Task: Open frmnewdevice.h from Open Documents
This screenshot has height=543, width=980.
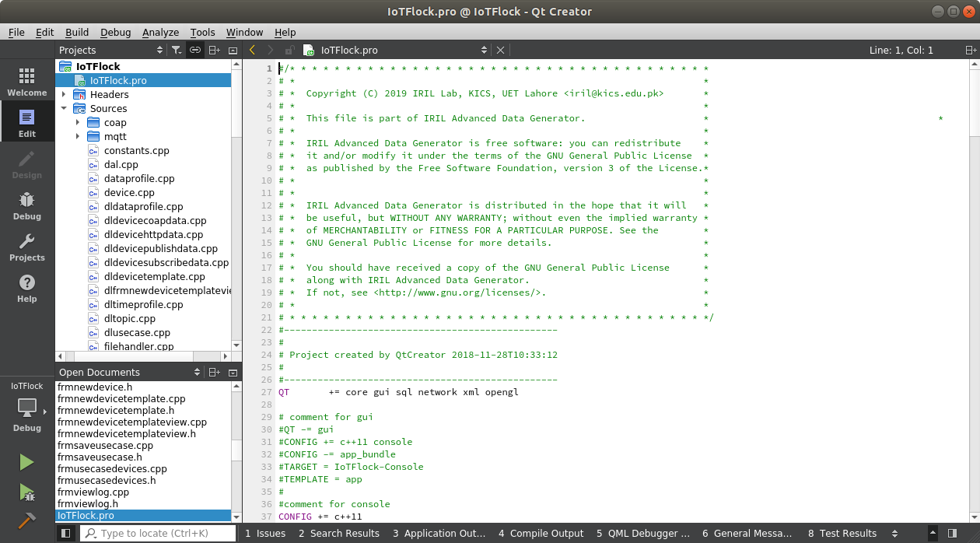Action: pyautogui.click(x=95, y=387)
